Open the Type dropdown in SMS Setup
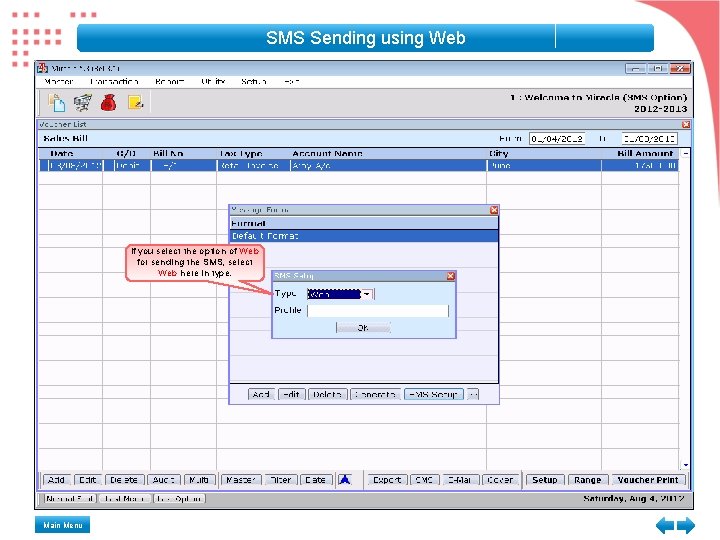The width and height of the screenshot is (720, 540). [367, 294]
